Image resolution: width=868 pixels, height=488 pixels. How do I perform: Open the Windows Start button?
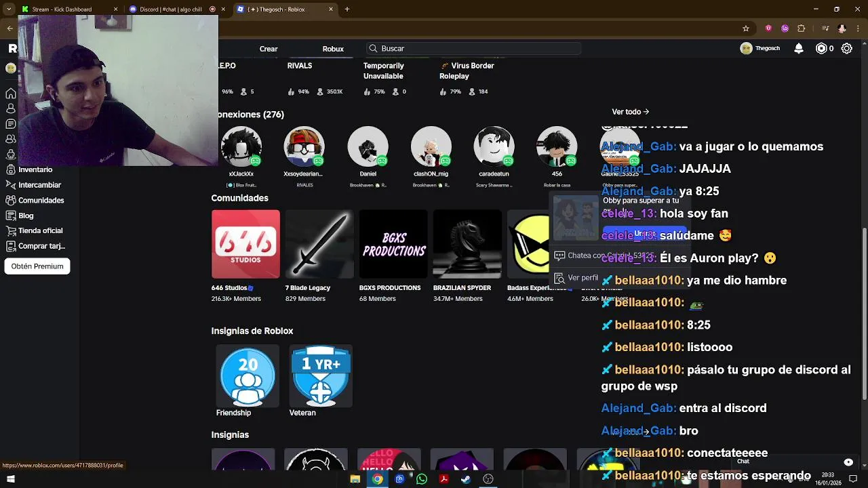[x=10, y=479]
